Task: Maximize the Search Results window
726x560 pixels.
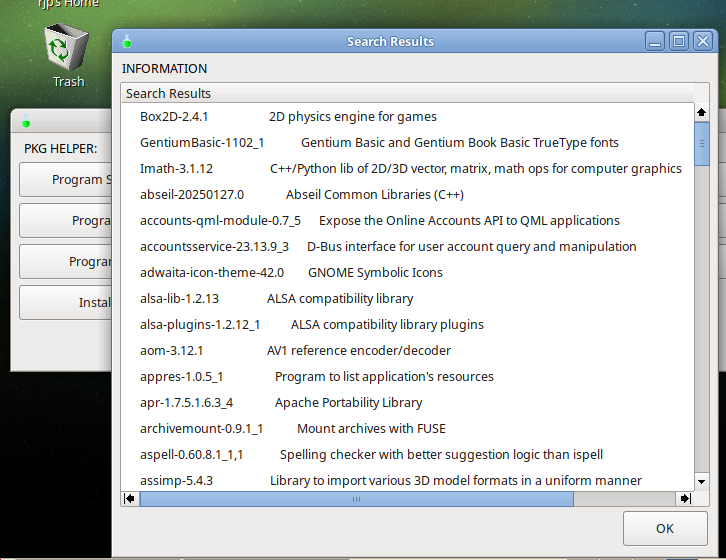Action: pyautogui.click(x=678, y=41)
